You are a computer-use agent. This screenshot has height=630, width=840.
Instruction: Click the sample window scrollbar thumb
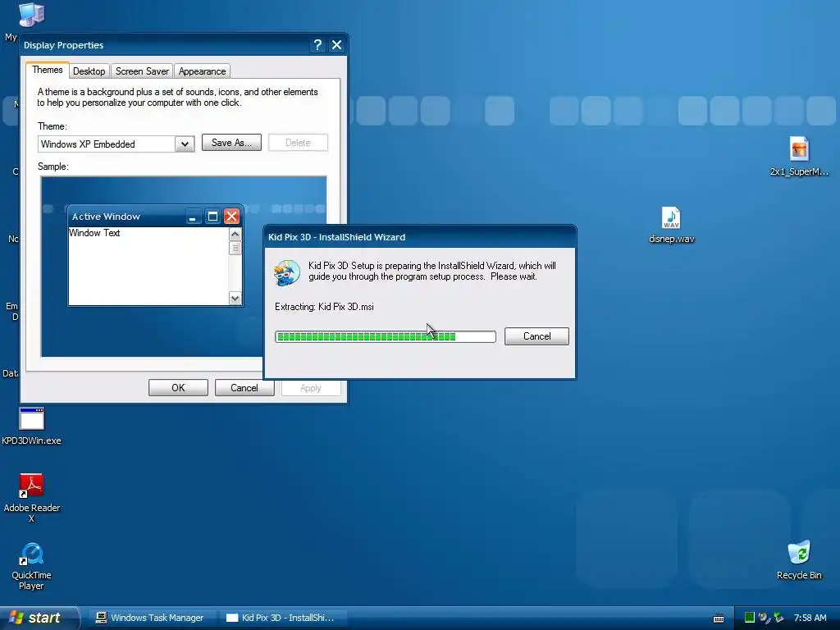click(x=235, y=248)
